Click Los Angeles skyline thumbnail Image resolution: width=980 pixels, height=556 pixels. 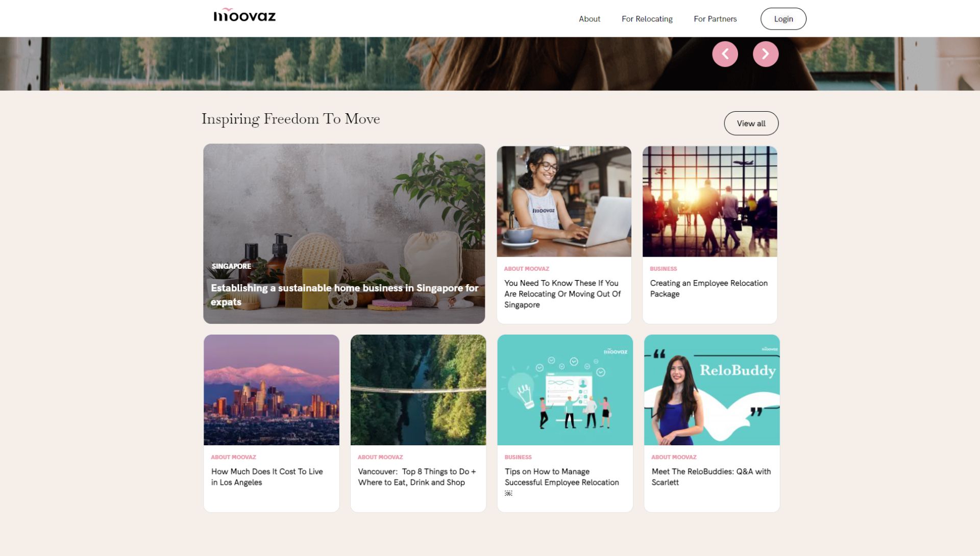271,390
